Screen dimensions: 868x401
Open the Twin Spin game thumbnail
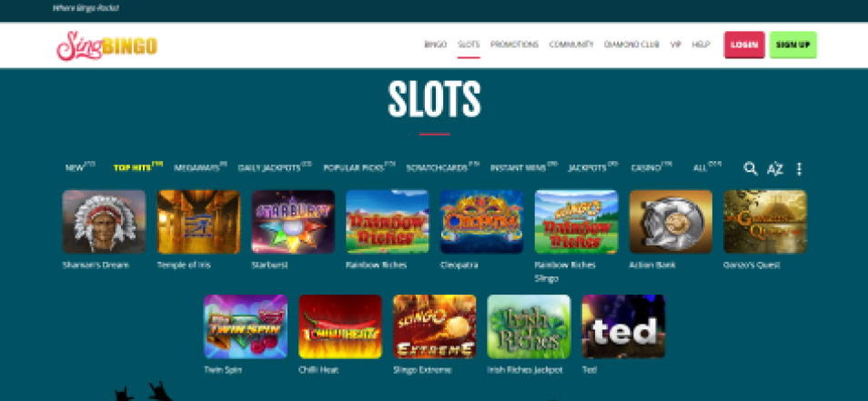tap(246, 326)
